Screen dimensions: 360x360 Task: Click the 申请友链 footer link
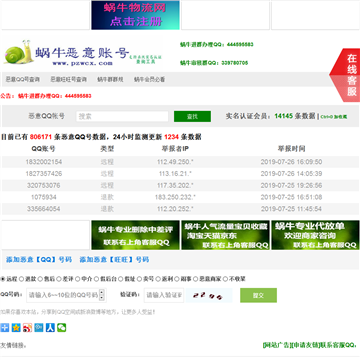(305, 345)
